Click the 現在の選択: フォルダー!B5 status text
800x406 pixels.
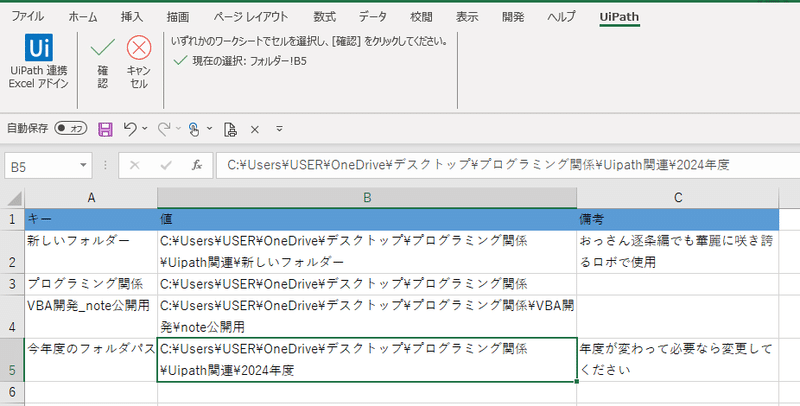coord(249,61)
